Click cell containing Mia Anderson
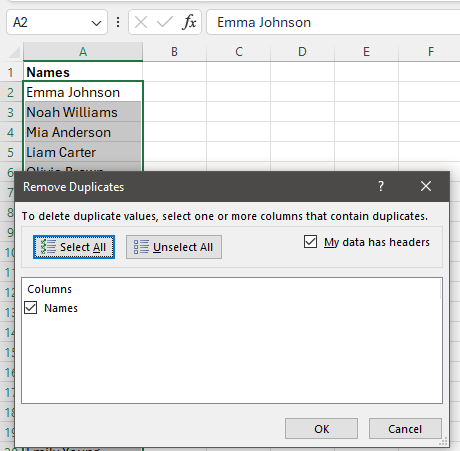 (83, 132)
